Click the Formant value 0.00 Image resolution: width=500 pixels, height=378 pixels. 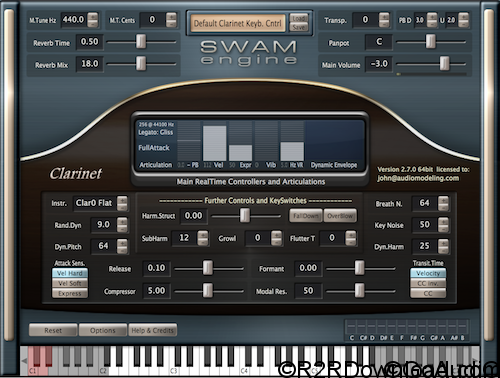point(308,268)
